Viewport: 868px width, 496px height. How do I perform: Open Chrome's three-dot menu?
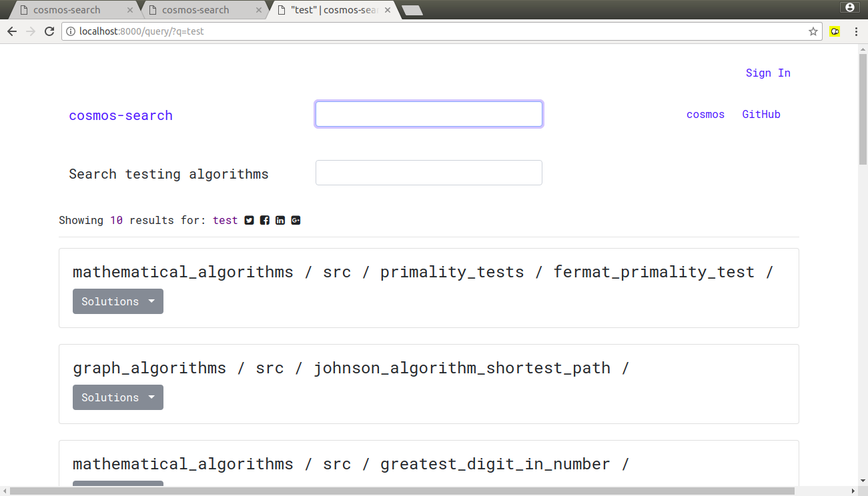pos(856,31)
